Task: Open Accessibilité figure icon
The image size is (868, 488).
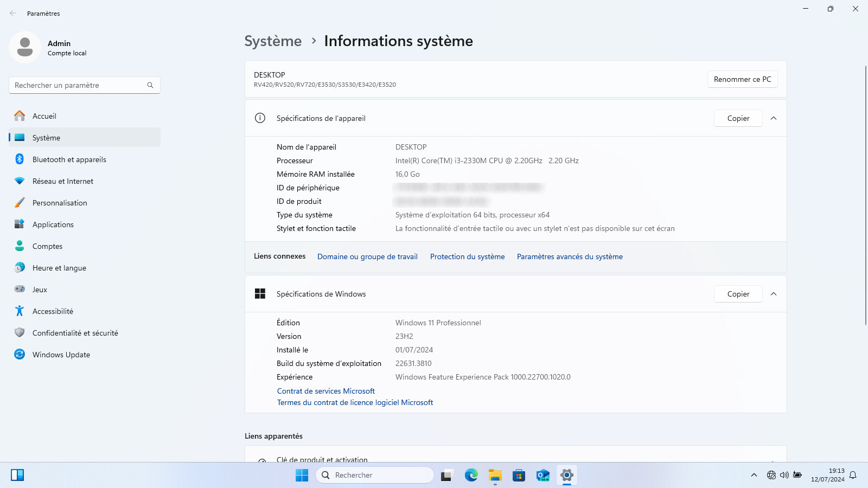Action: point(20,311)
